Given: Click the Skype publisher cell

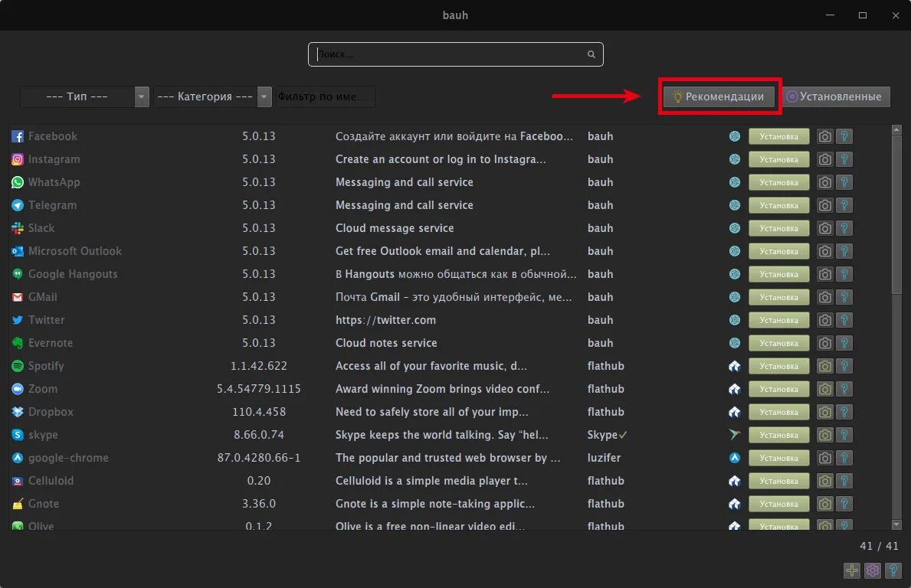Looking at the screenshot, I should pyautogui.click(x=607, y=435).
